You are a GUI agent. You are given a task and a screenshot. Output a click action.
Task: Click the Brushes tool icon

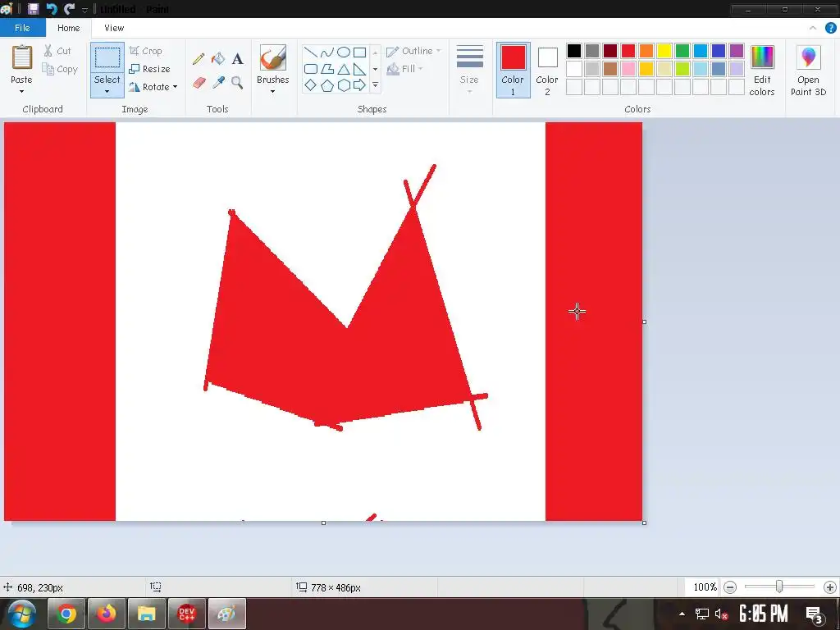272,58
